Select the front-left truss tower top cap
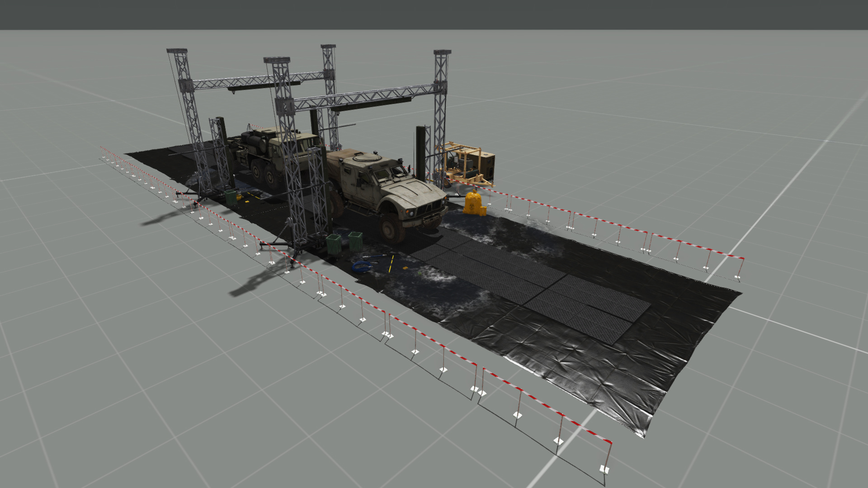 277,60
